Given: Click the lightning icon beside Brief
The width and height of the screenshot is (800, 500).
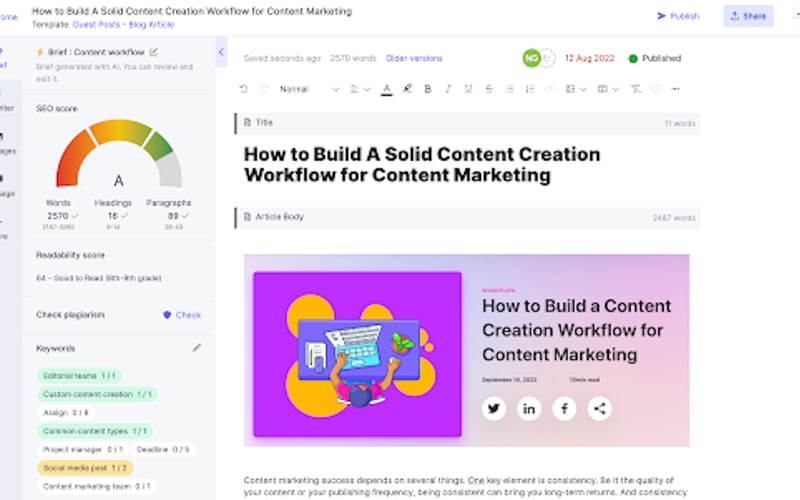Looking at the screenshot, I should click(x=40, y=52).
